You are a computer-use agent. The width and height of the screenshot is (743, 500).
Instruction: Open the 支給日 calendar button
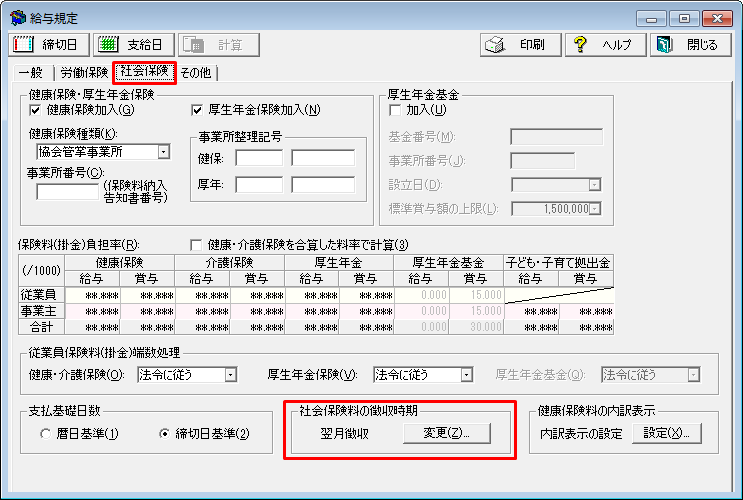pyautogui.click(x=134, y=45)
